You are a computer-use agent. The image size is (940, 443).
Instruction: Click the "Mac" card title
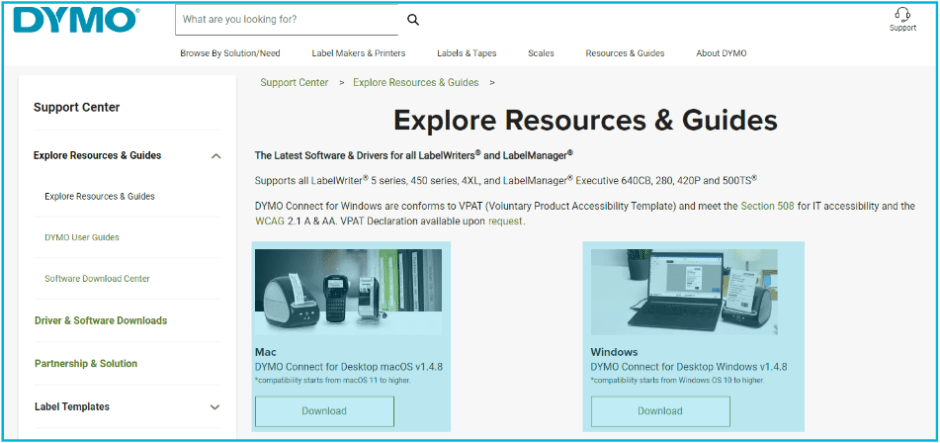pyautogui.click(x=266, y=352)
